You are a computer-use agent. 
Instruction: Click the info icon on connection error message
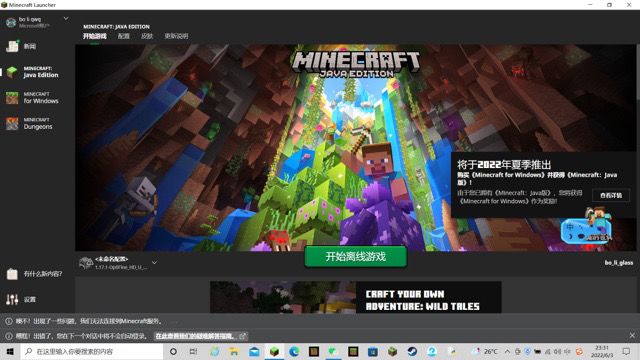click(x=8, y=321)
